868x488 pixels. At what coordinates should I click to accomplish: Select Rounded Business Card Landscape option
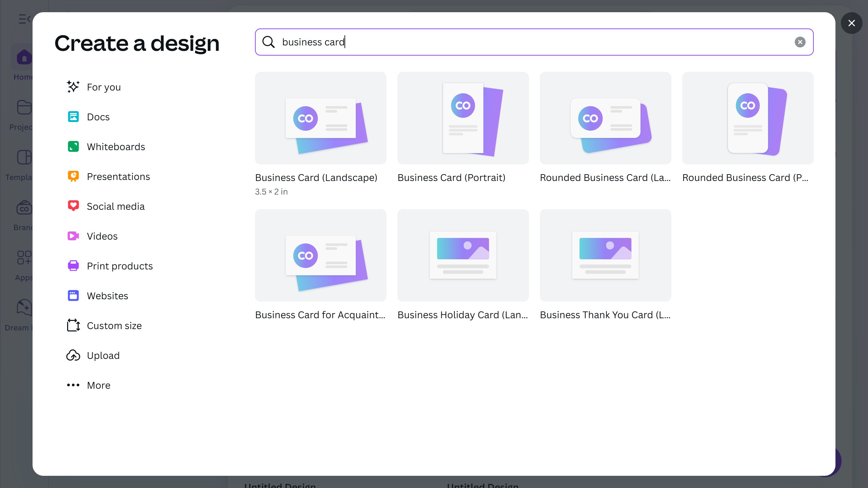tap(605, 118)
